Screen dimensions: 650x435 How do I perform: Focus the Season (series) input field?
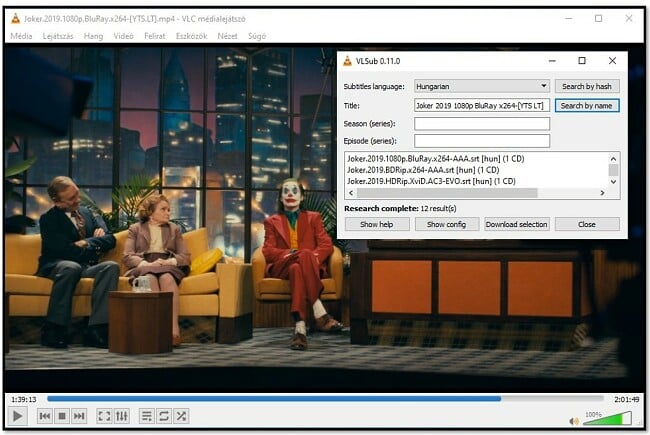pos(482,124)
